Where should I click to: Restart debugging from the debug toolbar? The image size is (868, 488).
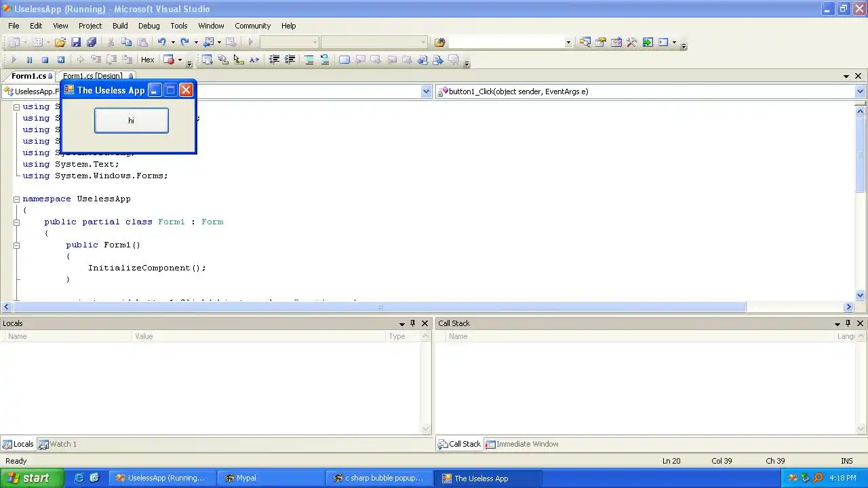(60, 60)
